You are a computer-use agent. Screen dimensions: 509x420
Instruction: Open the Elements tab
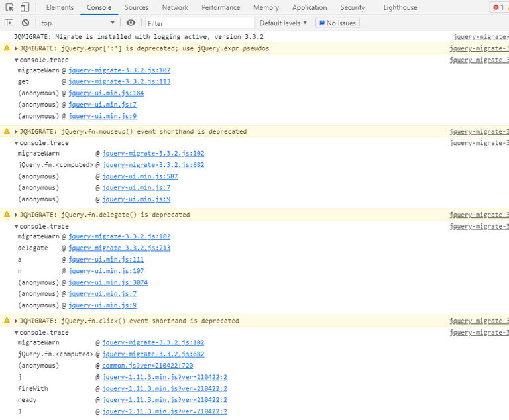[x=60, y=7]
